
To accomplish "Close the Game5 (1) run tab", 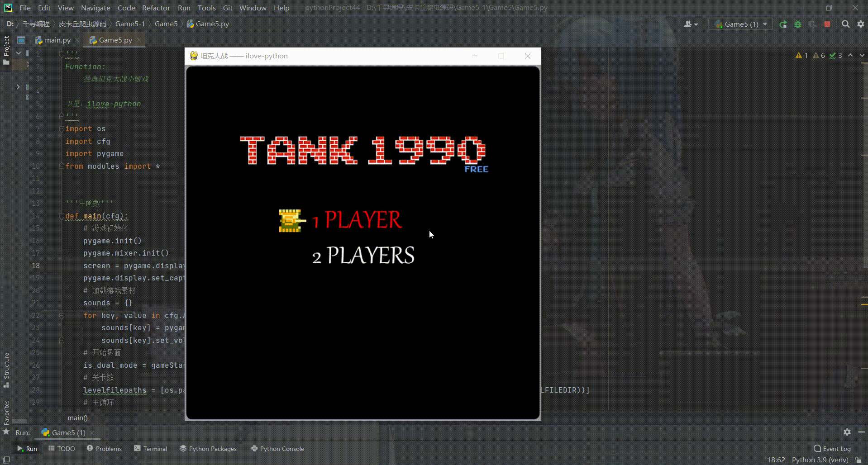I will coord(92,433).
